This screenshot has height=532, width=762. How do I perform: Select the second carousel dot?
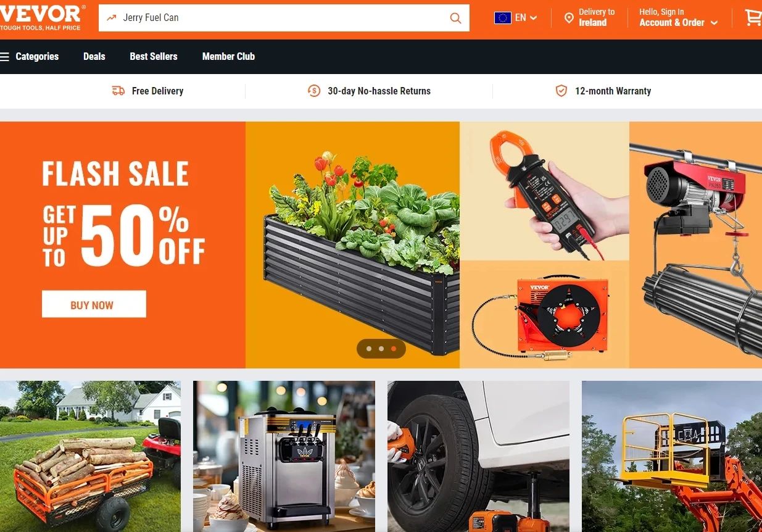pos(381,349)
